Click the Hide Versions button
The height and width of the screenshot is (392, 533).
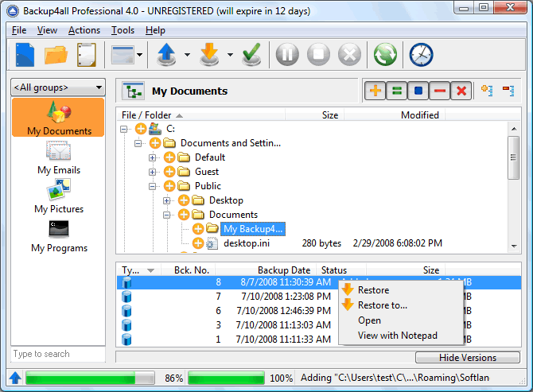467,358
